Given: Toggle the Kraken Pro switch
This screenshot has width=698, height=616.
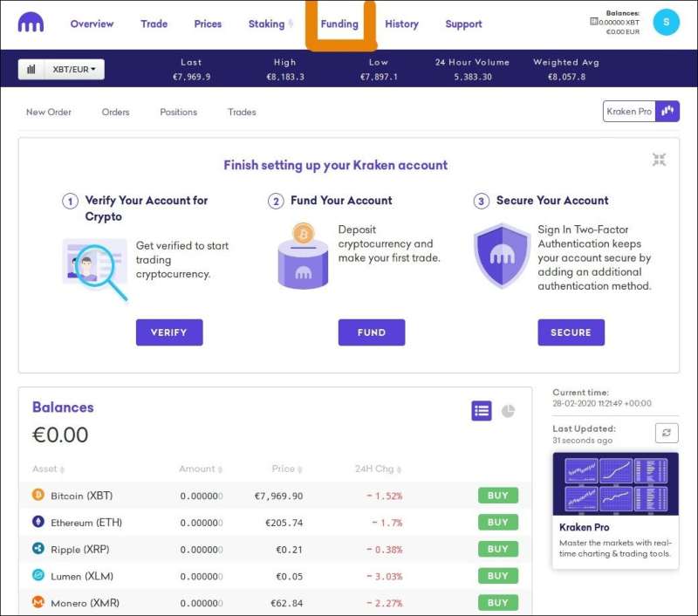Looking at the screenshot, I should (x=667, y=111).
